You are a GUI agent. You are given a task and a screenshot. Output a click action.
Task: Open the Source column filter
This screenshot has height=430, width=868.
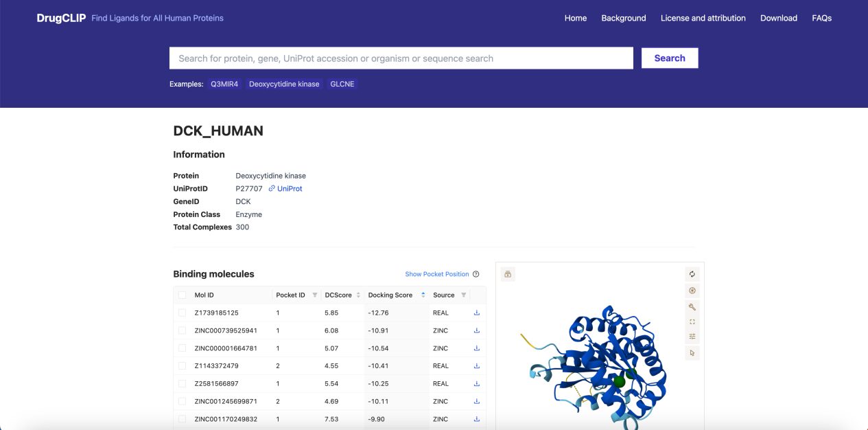point(463,295)
